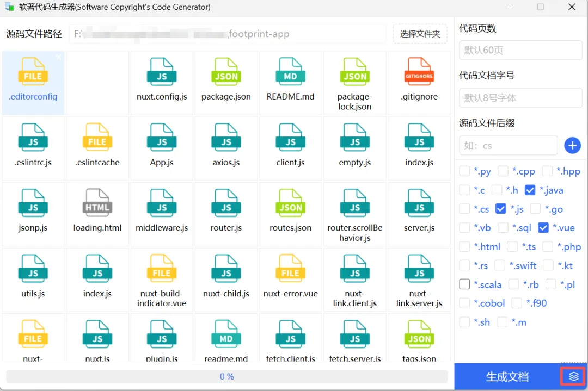Enable the *.rs suffix checkbox
The width and height of the screenshot is (588, 391).
coord(464,265)
